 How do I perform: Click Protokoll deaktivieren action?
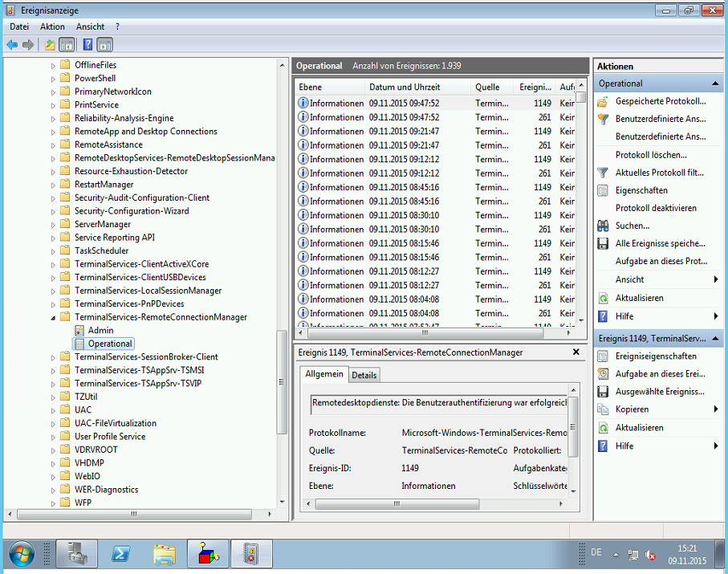pos(656,208)
